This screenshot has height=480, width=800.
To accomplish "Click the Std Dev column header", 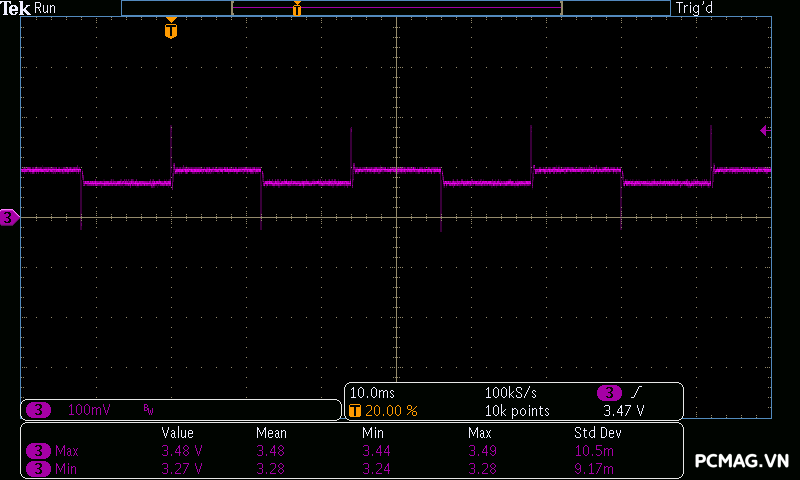I will (596, 433).
